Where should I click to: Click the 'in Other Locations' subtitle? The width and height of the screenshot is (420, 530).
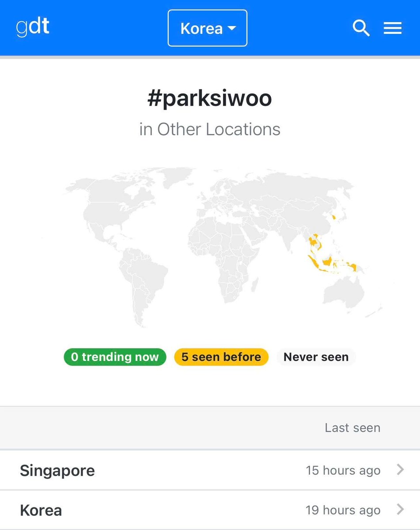210,129
